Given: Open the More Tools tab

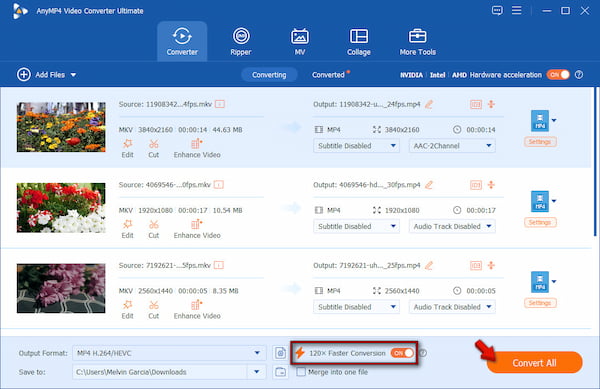Looking at the screenshot, I should (x=417, y=41).
